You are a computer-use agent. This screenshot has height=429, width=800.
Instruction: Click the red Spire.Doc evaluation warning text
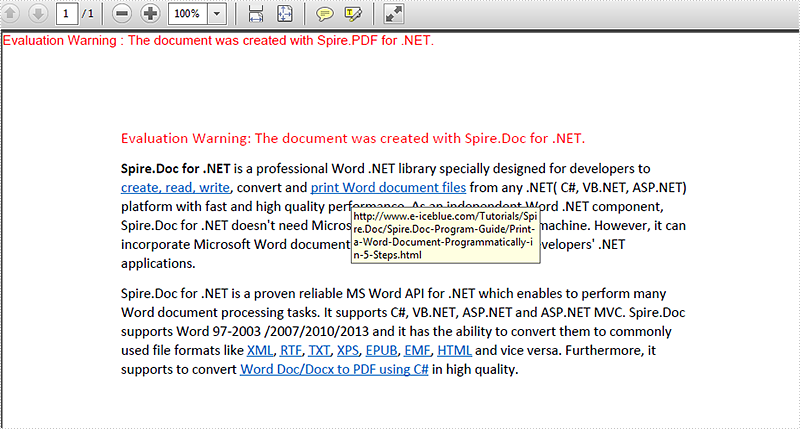point(353,138)
